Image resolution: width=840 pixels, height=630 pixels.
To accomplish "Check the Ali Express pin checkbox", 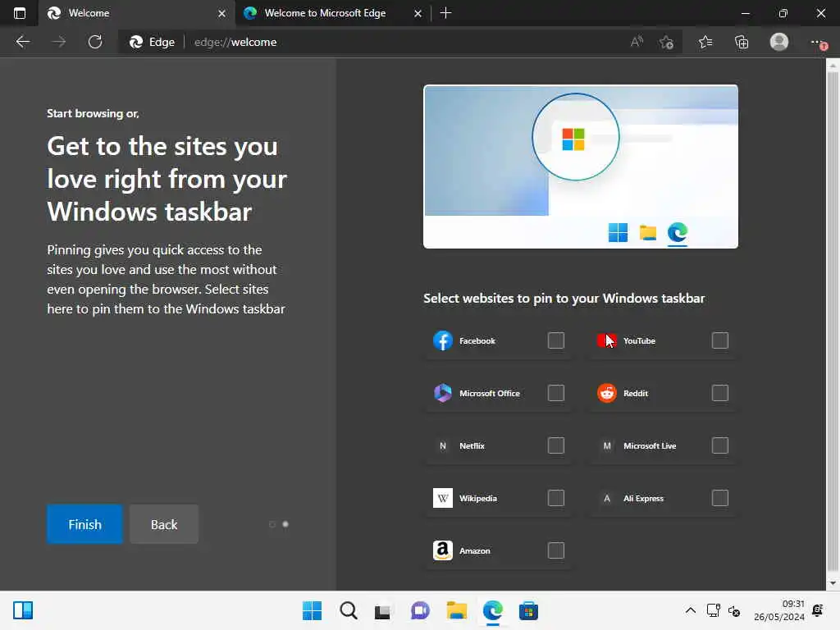I will pos(720,498).
